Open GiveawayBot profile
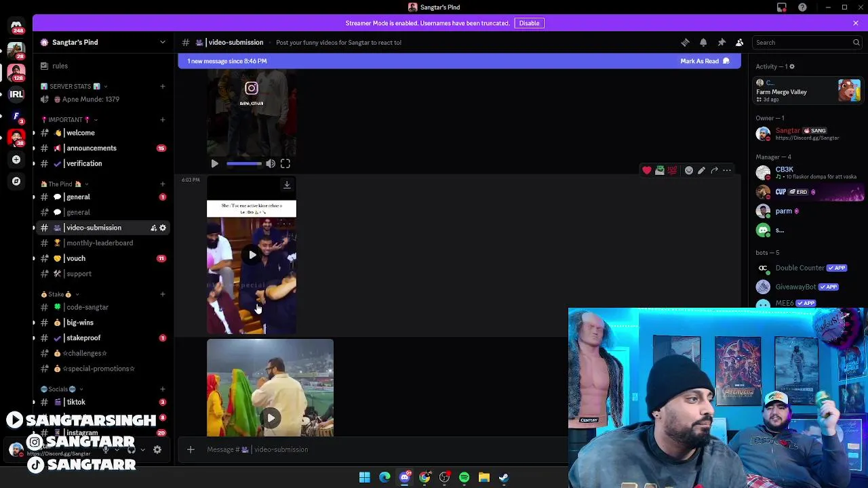The width and height of the screenshot is (868, 488). point(808,287)
